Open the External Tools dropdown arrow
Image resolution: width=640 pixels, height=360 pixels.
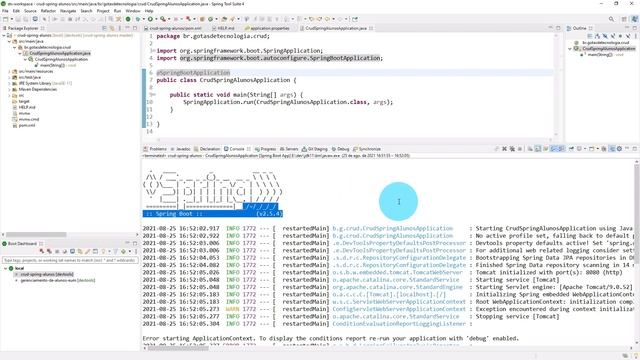click(169, 19)
